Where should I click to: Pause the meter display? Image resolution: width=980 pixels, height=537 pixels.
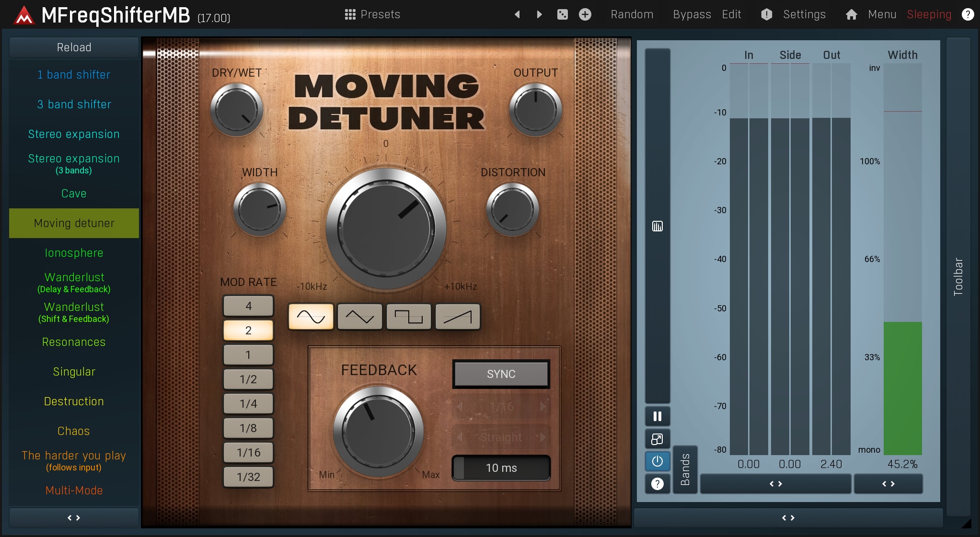coord(657,416)
